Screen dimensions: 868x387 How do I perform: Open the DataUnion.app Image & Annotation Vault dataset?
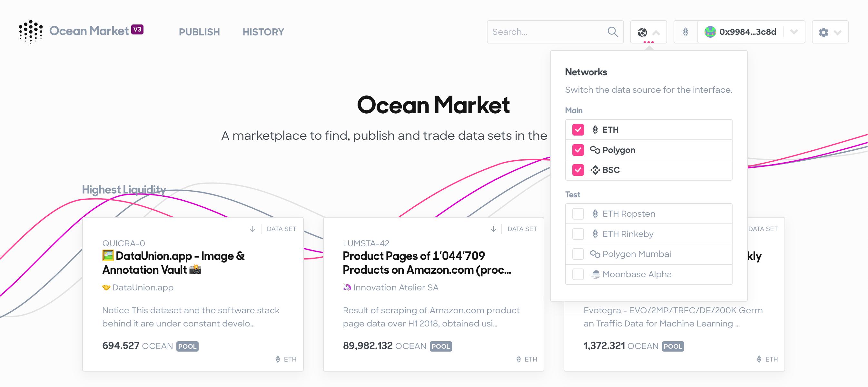[173, 263]
